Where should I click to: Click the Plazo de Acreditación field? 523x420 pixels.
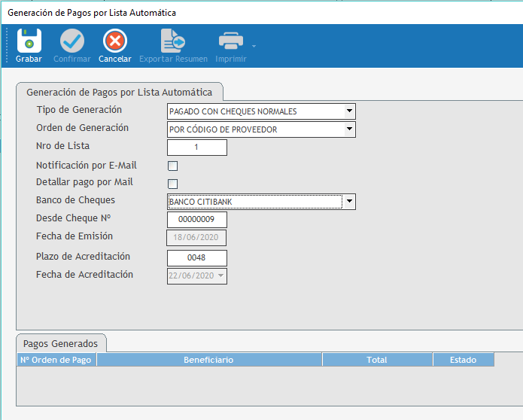click(196, 258)
